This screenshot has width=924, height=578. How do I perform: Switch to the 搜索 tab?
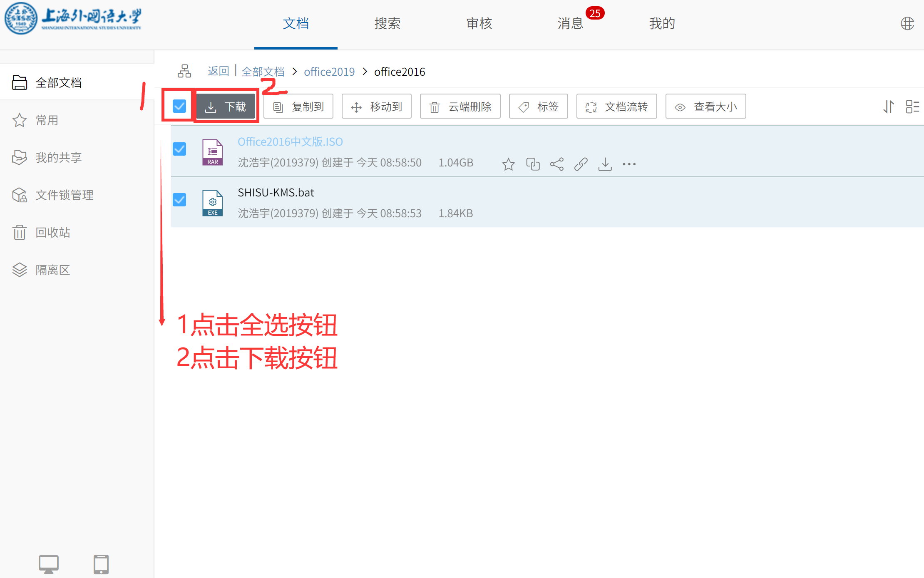click(387, 24)
